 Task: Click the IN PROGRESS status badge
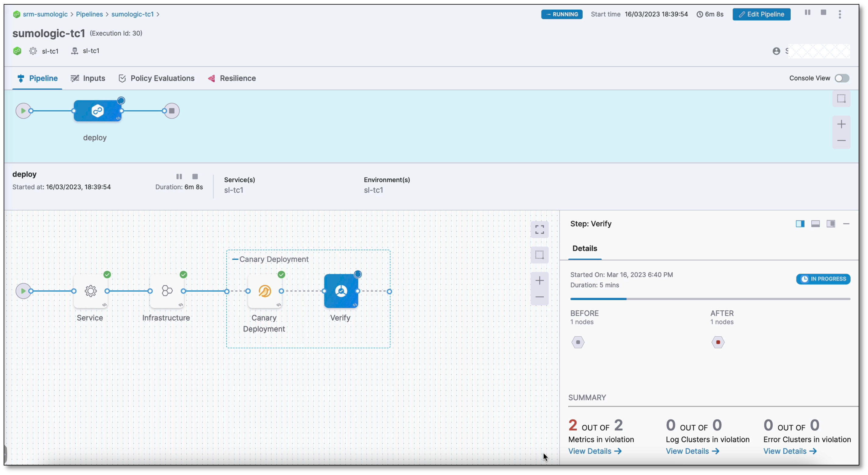(823, 279)
